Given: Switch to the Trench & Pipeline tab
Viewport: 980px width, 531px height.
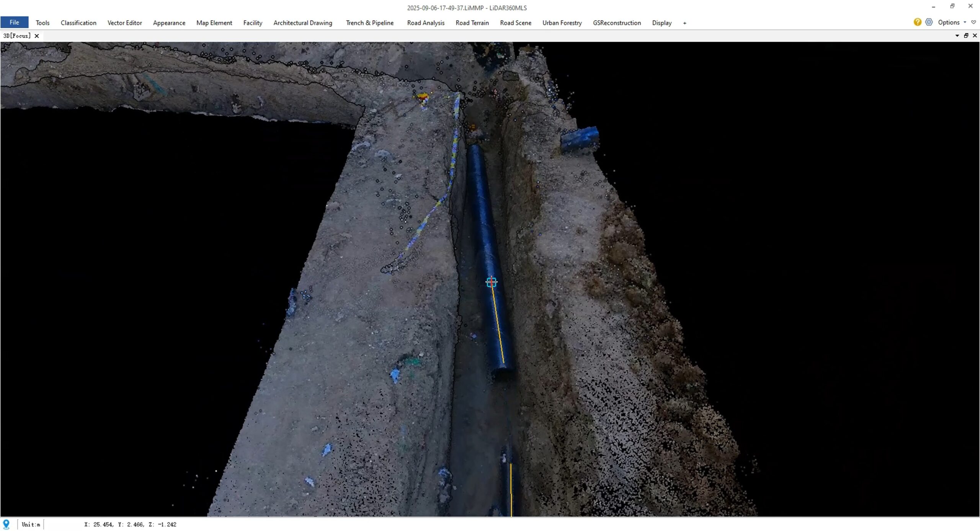Looking at the screenshot, I should (369, 23).
